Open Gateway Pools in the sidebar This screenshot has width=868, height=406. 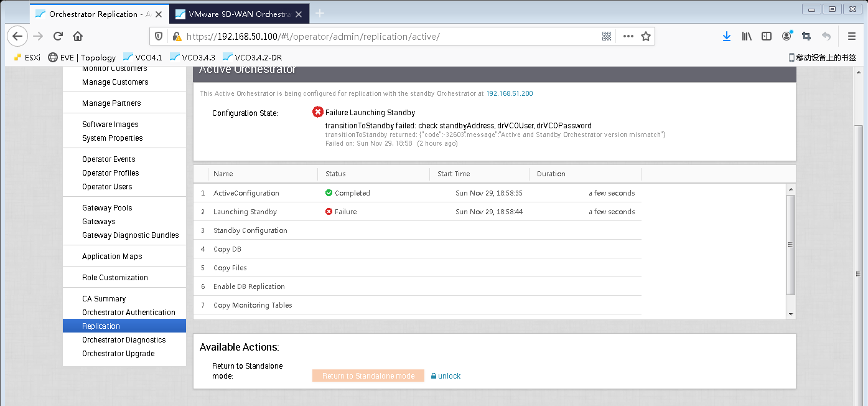(x=107, y=208)
